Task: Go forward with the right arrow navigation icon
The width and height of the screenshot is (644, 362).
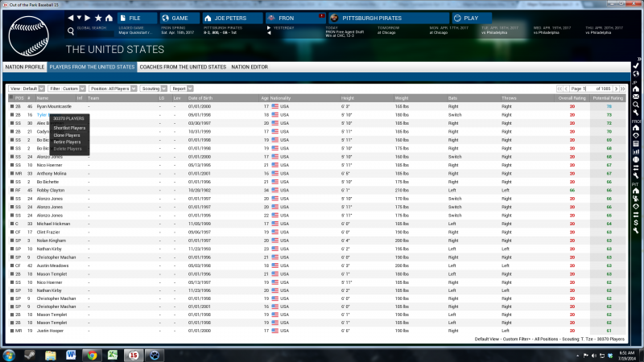Action: tap(87, 18)
